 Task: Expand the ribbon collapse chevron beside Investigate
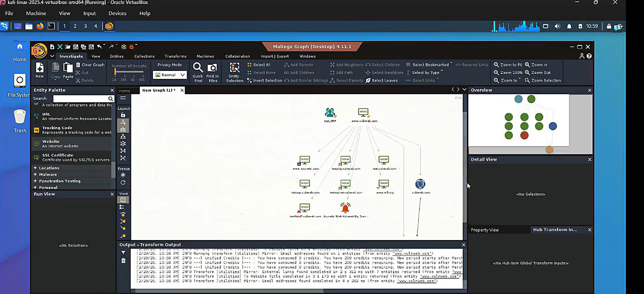point(52,56)
